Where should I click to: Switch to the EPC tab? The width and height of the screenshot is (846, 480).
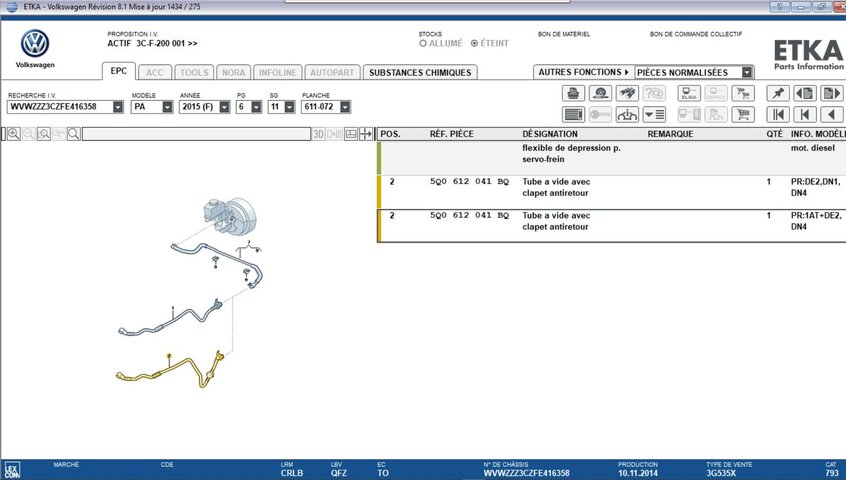click(x=119, y=71)
